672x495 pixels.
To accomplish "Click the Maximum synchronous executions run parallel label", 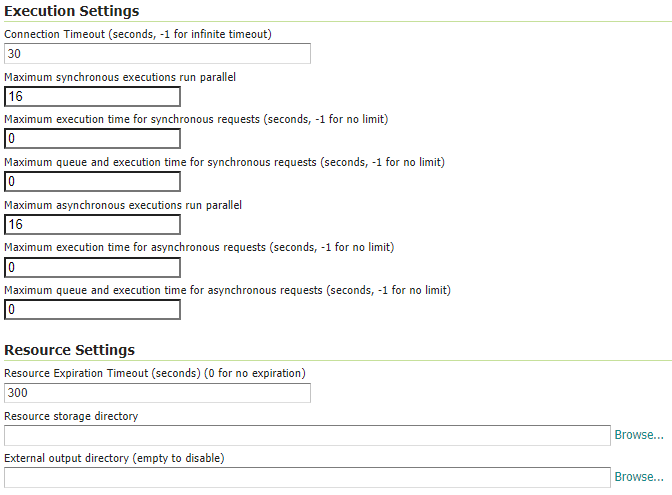I will [x=119, y=76].
